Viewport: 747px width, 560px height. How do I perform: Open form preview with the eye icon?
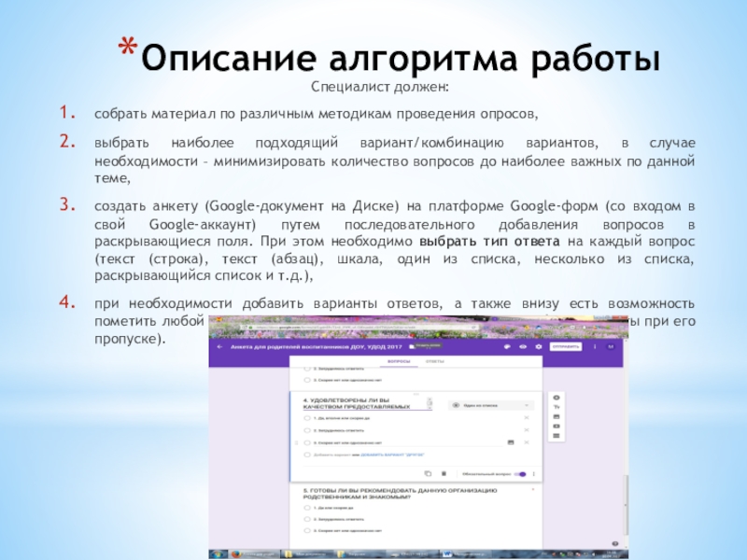point(523,346)
